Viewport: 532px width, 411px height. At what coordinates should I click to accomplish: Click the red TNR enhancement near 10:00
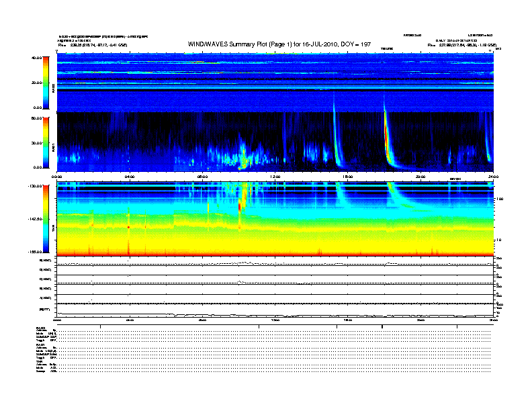click(x=240, y=206)
